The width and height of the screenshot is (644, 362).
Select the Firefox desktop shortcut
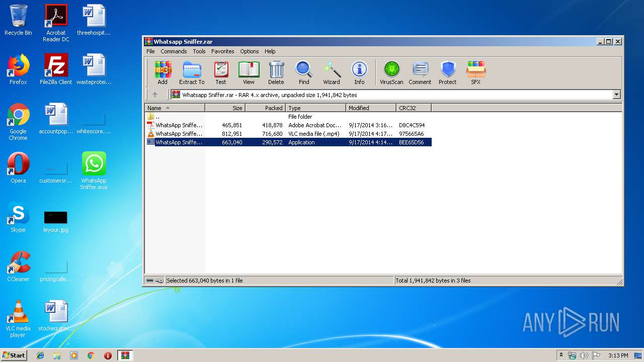[x=18, y=69]
